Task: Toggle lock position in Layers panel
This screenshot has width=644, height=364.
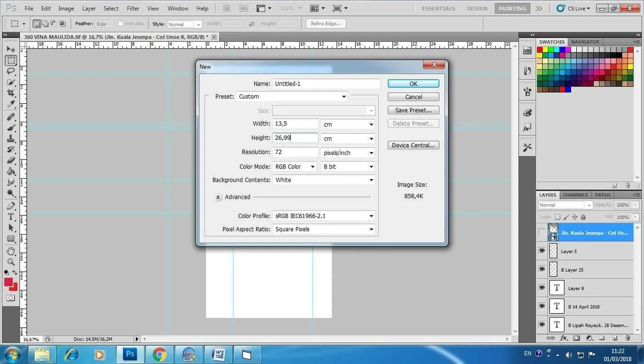Action: coord(574,217)
